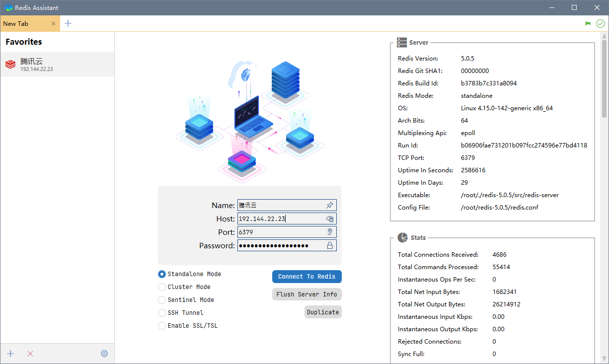Open a new tab with plus icon

click(x=68, y=23)
